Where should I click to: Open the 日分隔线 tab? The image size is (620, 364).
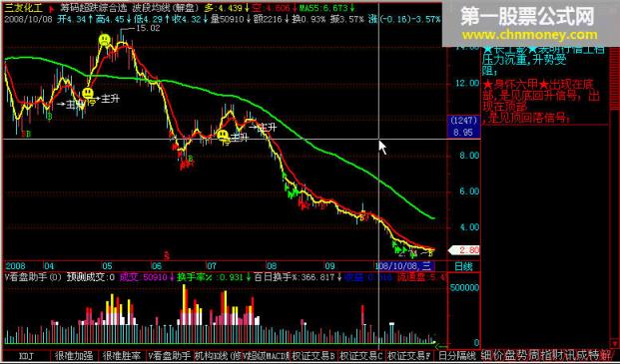click(457, 356)
